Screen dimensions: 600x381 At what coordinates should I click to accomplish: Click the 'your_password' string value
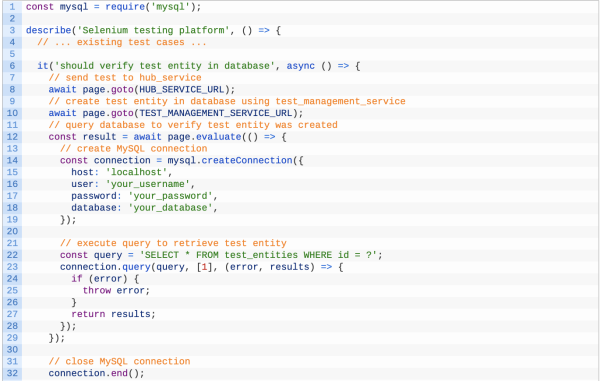[x=170, y=196]
